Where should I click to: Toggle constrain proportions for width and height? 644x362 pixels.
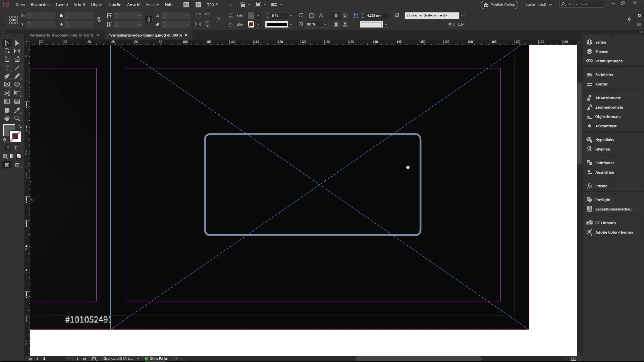(99, 20)
